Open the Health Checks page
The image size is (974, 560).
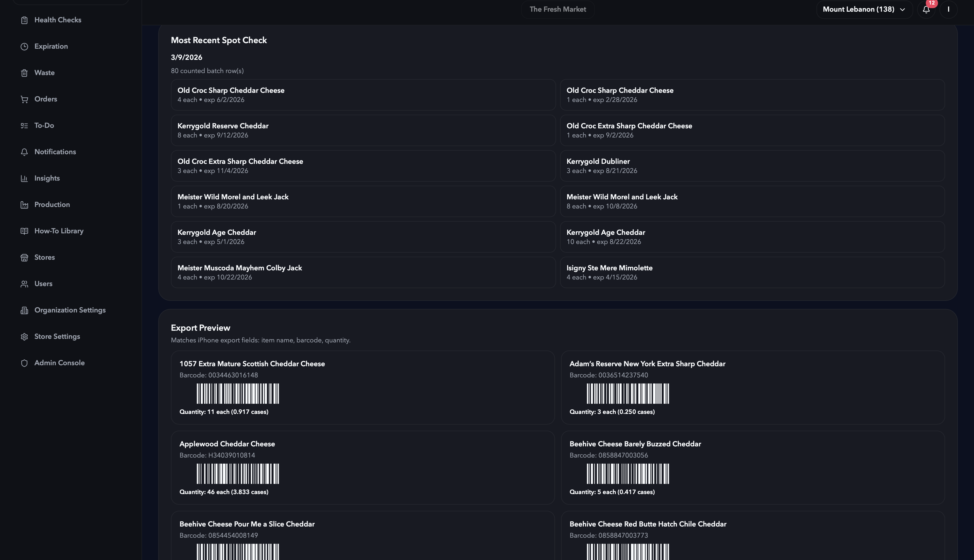point(58,20)
